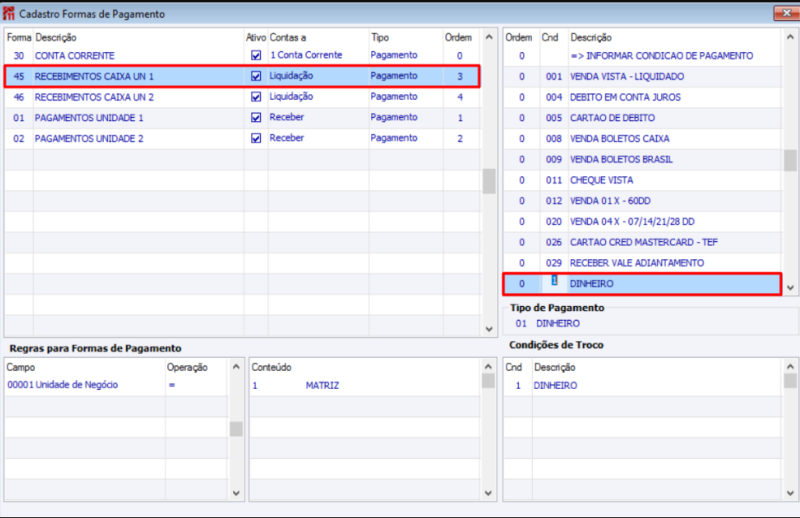Select RECEBIMENTOS CAIXA UN 1 row
This screenshot has width=800, height=518.
click(x=242, y=76)
